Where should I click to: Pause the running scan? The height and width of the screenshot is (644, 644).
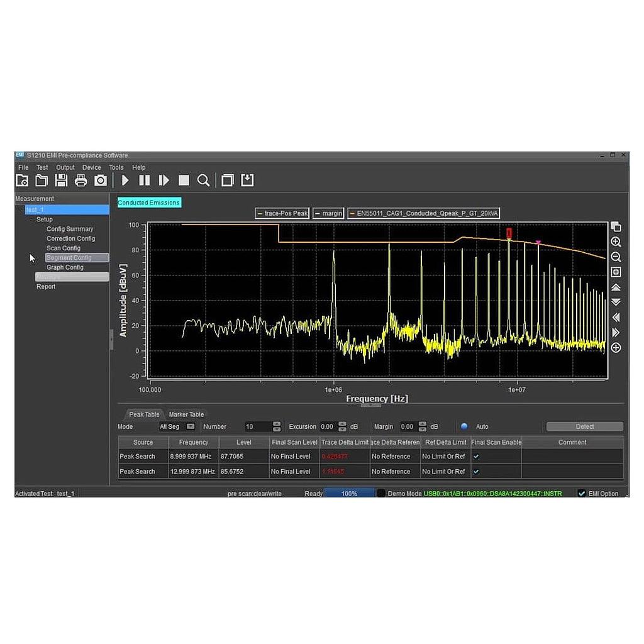click(143, 180)
